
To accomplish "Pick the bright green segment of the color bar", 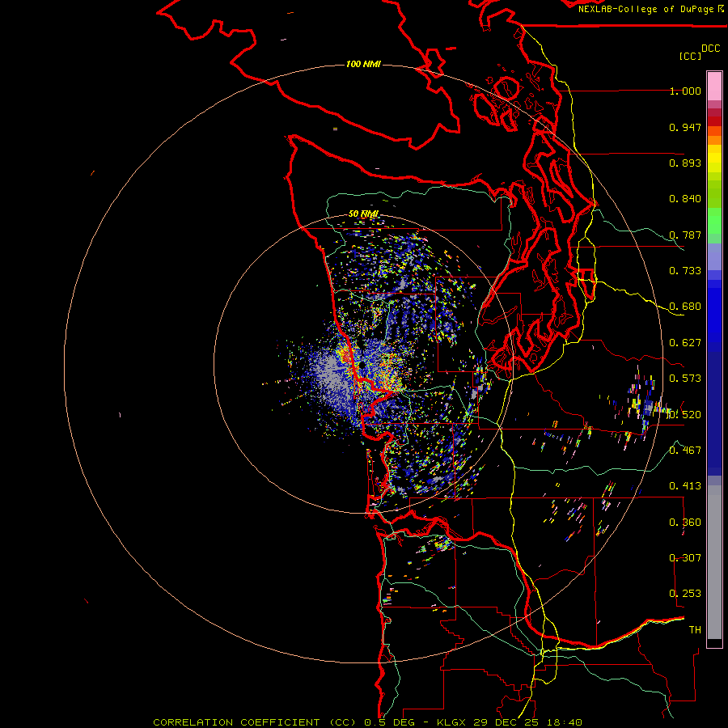I will tap(714, 221).
